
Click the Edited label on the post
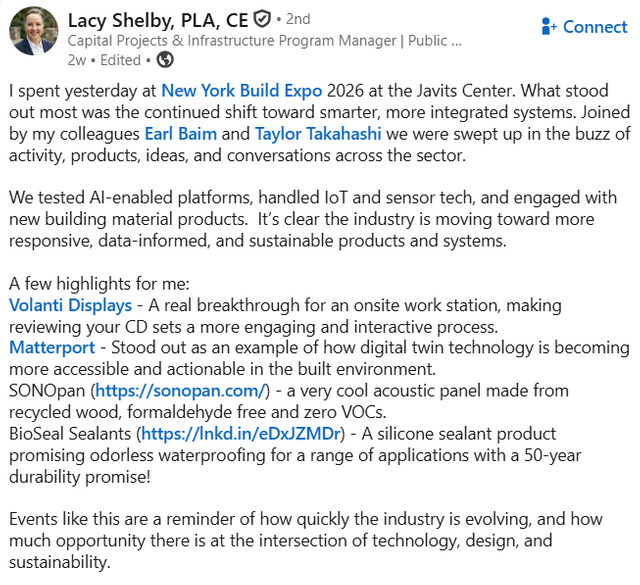tap(120, 60)
